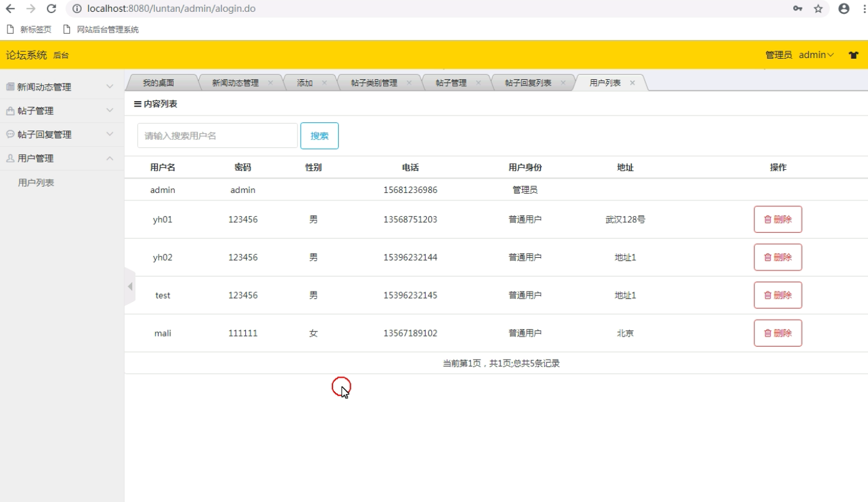
Task: Click the 用户名 column header
Action: click(x=163, y=167)
